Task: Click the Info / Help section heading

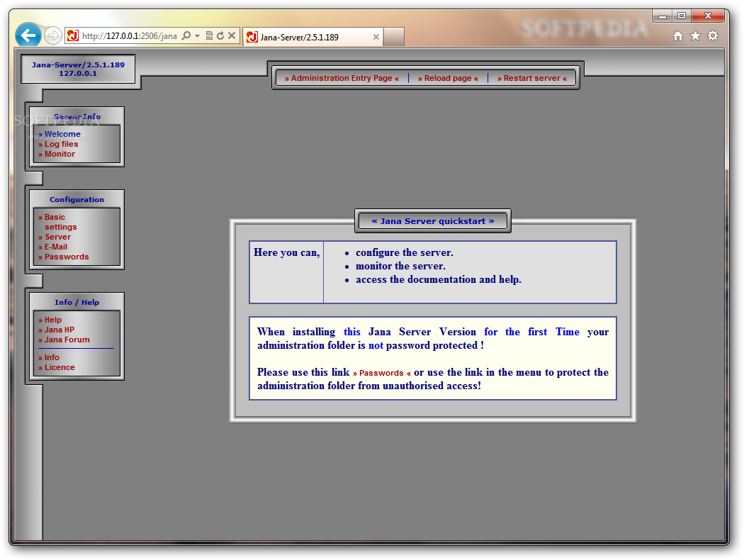Action: 77,303
